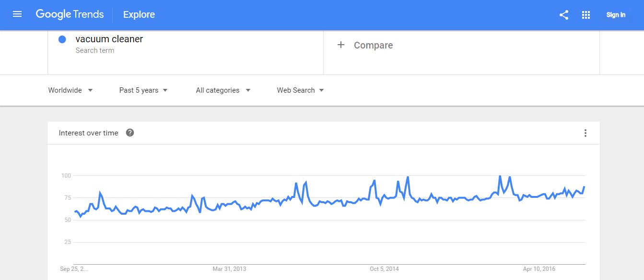This screenshot has height=280, width=644.
Task: Click the Mar 31, 2013 axis label
Action: [229, 269]
